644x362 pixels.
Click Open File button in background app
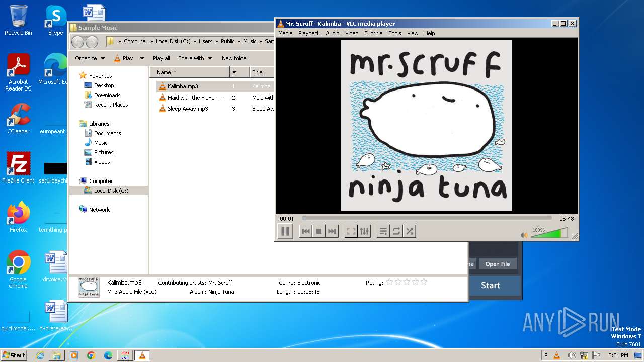click(x=497, y=264)
